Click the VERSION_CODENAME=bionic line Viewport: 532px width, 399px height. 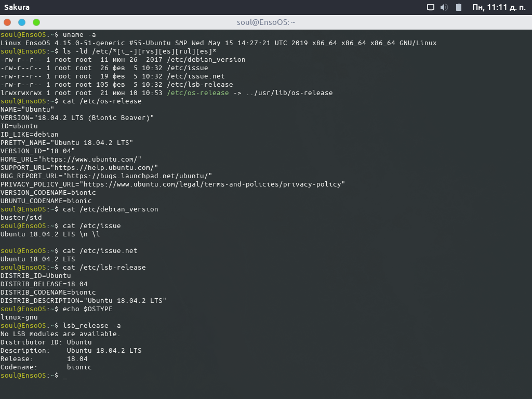click(x=48, y=193)
